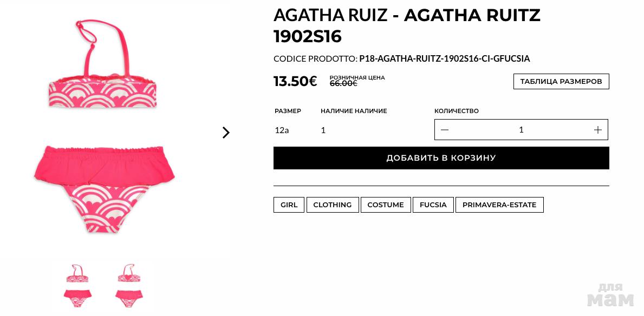644x316 pixels.
Task: Select the GIRL tag
Action: [x=289, y=205]
